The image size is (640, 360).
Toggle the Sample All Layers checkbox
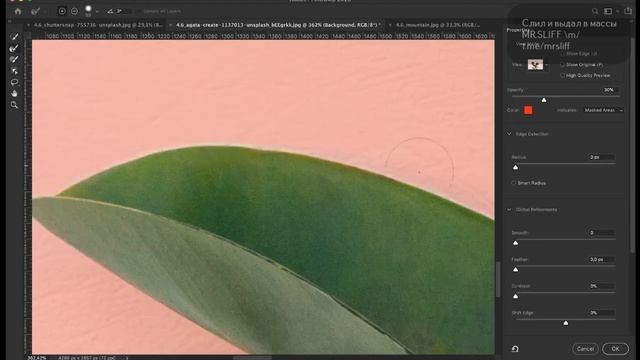click(139, 11)
